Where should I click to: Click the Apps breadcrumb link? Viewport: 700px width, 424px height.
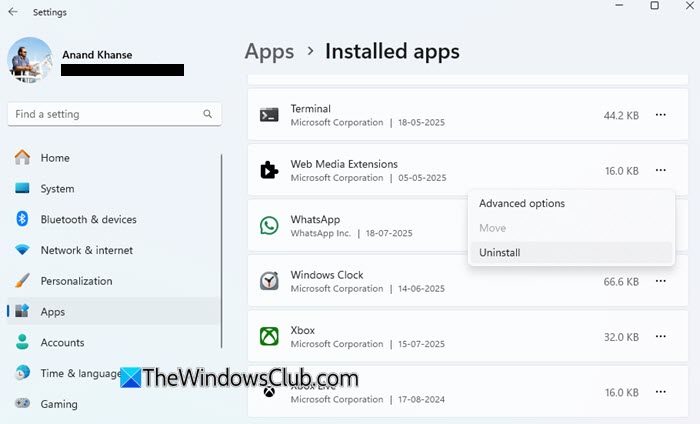coord(269,51)
